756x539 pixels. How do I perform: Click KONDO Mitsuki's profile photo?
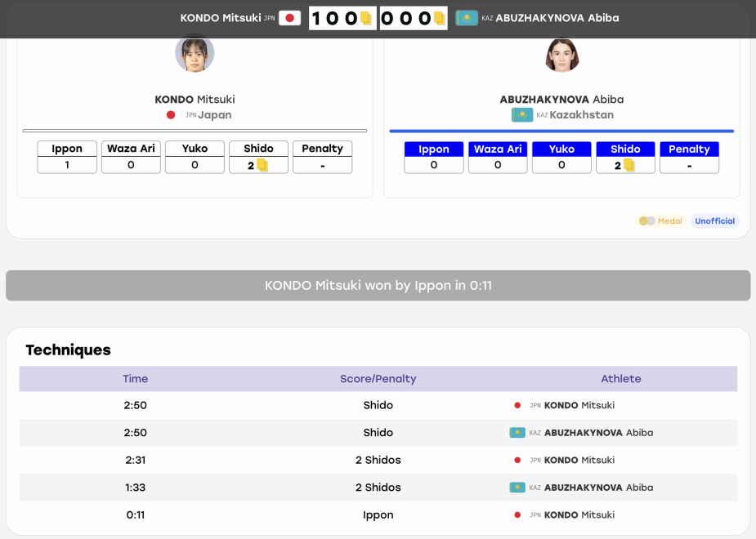(x=195, y=53)
